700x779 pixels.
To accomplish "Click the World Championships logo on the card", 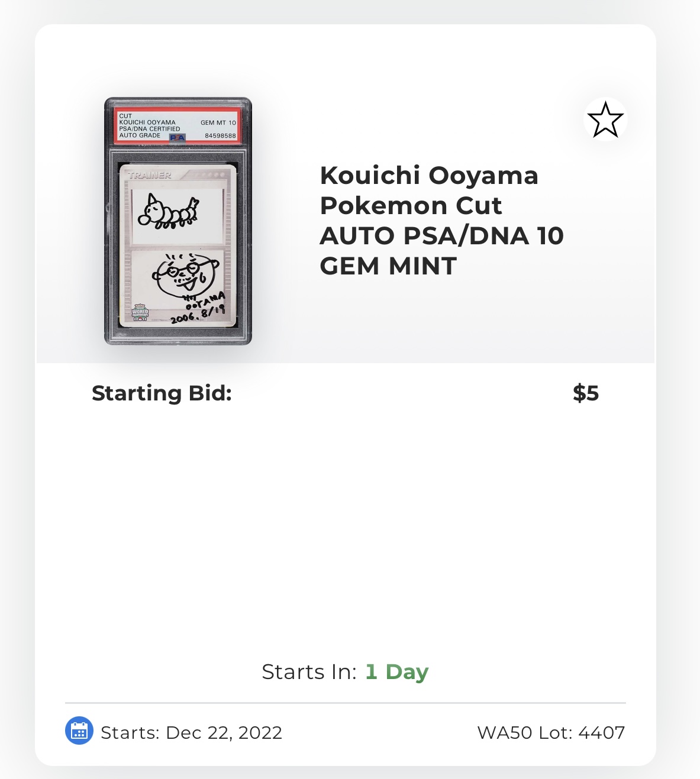I will point(140,312).
